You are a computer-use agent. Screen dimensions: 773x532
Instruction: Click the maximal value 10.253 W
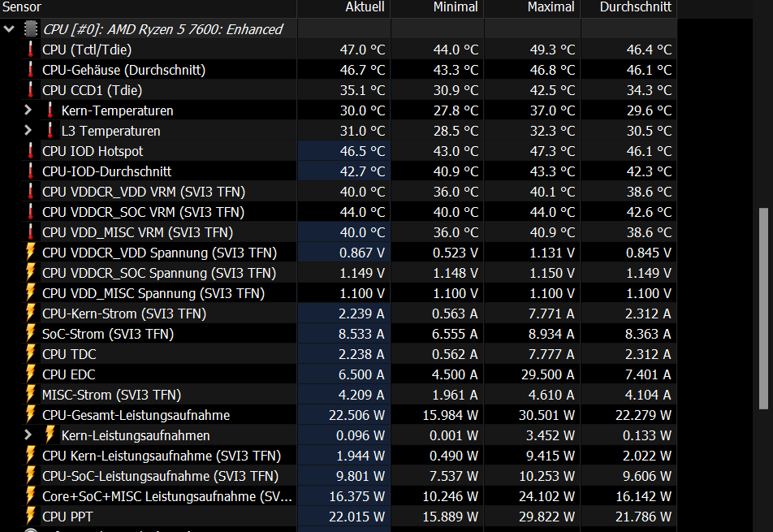coord(547,476)
